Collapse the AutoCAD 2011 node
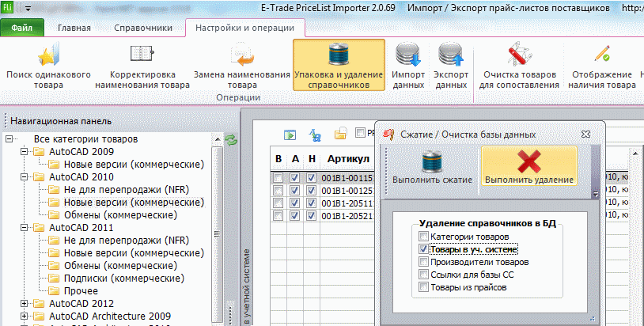 click(25, 228)
